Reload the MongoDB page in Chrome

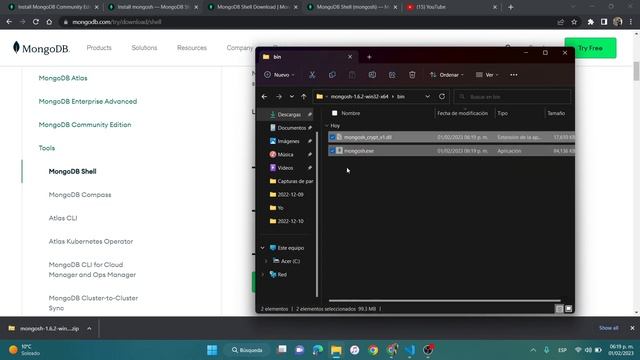pos(36,22)
